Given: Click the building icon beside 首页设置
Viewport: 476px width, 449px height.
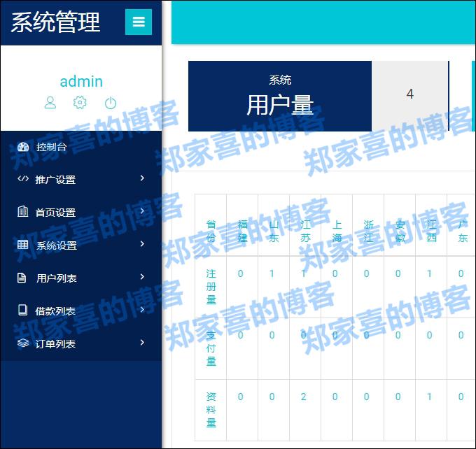Looking at the screenshot, I should (23, 211).
